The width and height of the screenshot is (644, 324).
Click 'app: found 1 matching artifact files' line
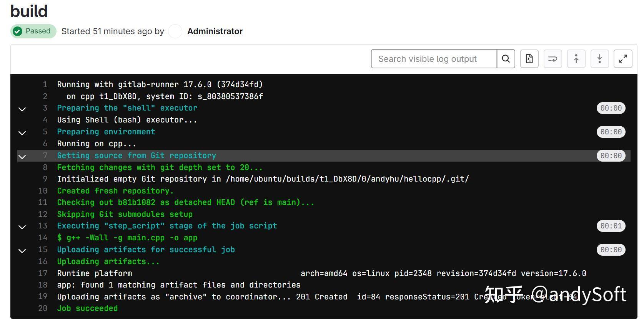coord(179,285)
